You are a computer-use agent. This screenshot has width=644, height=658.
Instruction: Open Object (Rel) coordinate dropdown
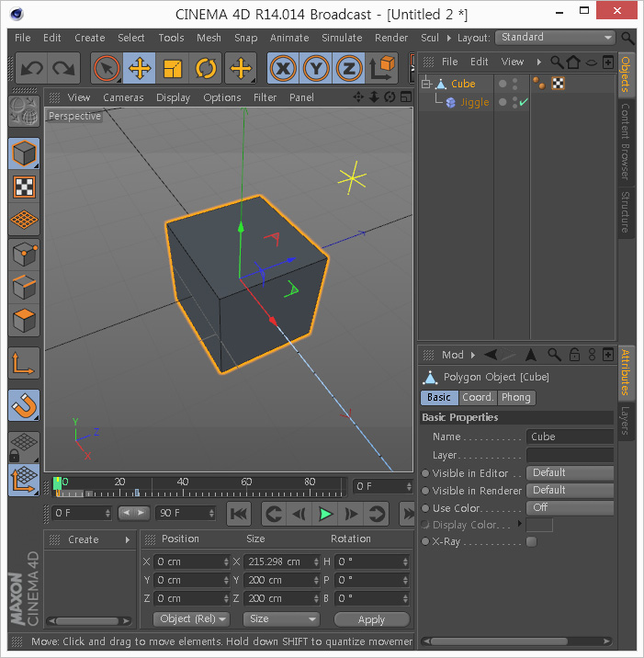(x=191, y=619)
